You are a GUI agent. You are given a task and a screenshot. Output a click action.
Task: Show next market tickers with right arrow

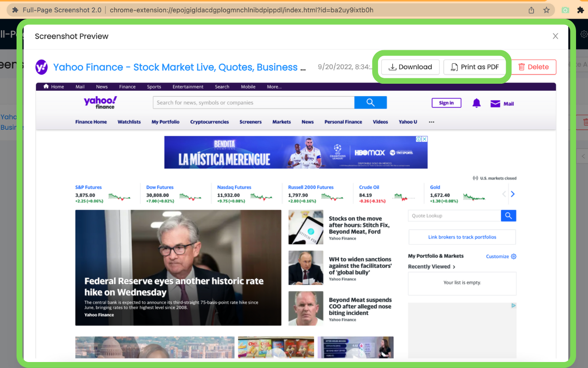pos(513,194)
